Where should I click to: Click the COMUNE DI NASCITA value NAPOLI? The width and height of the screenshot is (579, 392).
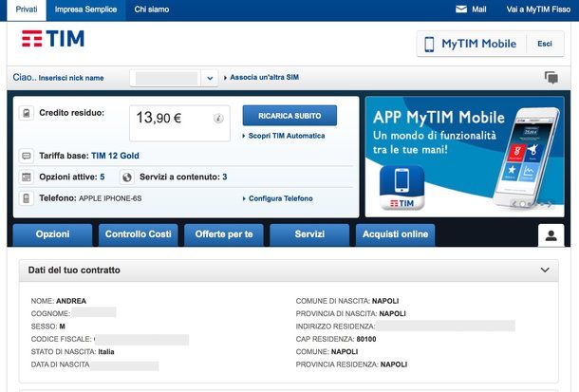[385, 301]
